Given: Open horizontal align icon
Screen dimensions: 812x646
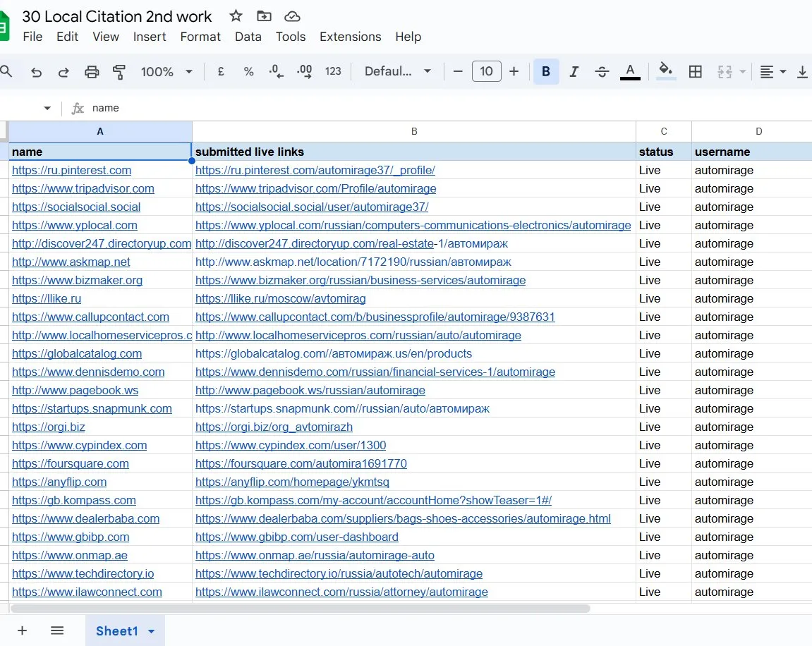Looking at the screenshot, I should pos(766,71).
